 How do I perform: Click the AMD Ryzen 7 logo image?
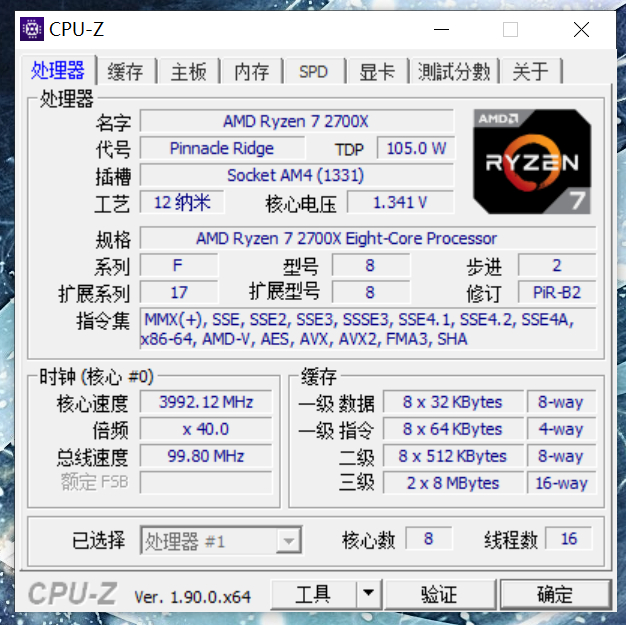click(532, 161)
